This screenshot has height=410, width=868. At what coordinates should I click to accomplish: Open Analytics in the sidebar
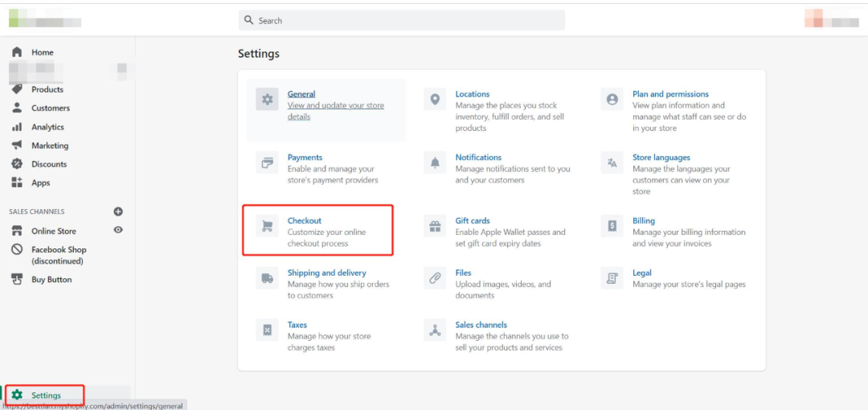47,127
